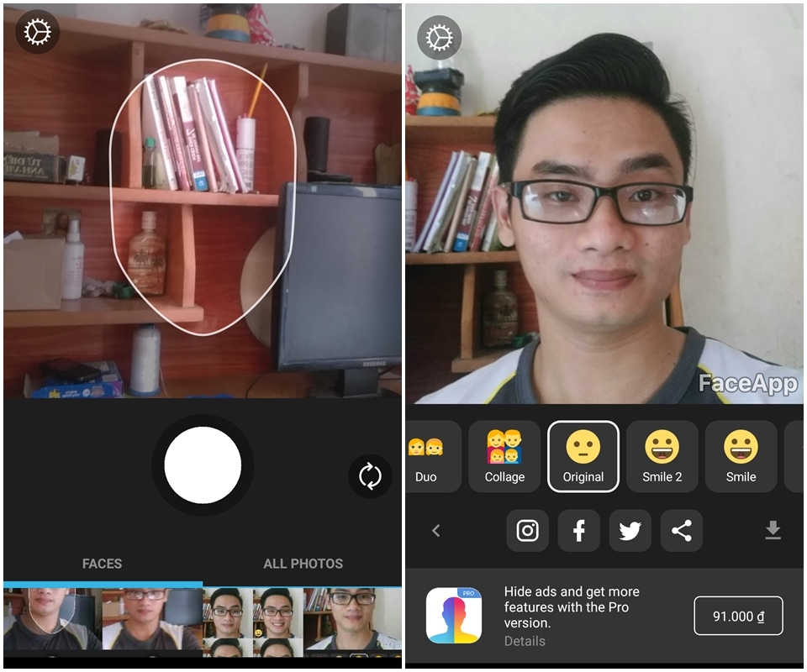Share the photo to Twitter

click(630, 530)
